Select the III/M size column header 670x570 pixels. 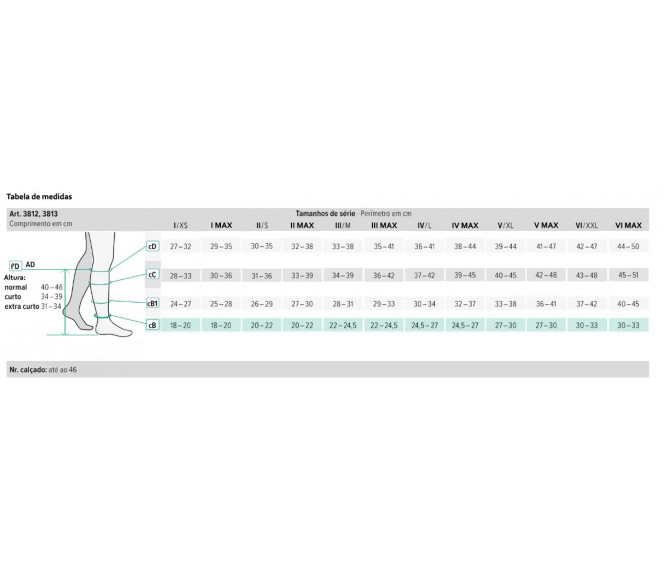pos(342,226)
